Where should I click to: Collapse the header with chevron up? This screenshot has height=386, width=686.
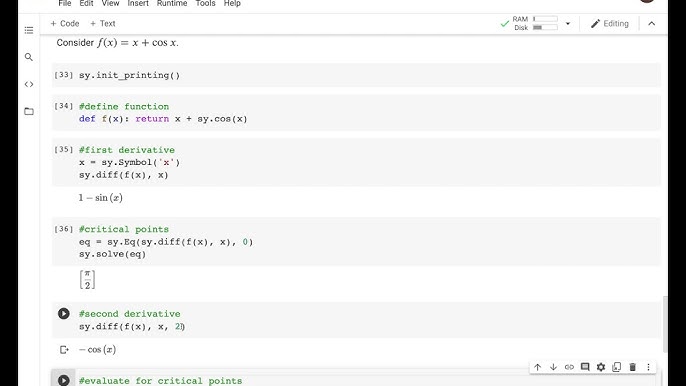651,24
